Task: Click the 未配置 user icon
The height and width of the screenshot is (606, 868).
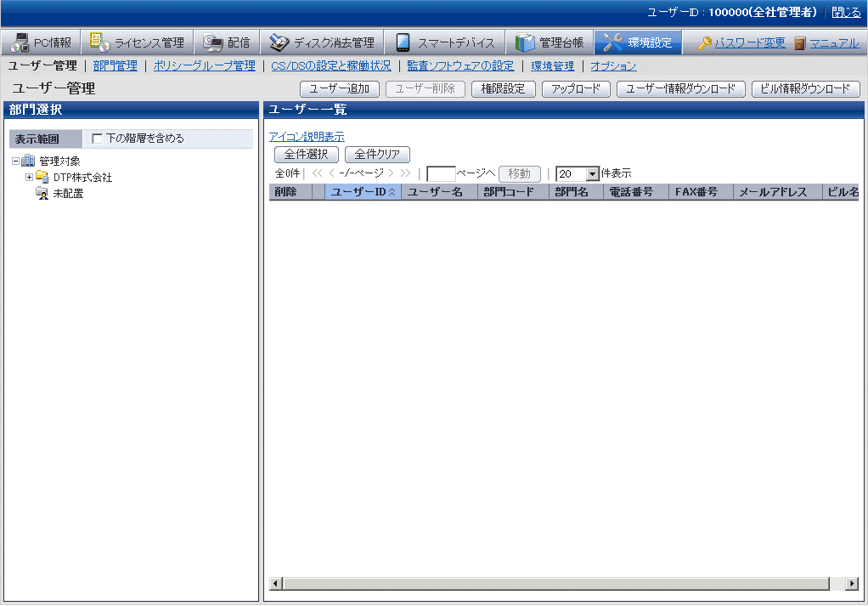Action: (x=42, y=193)
